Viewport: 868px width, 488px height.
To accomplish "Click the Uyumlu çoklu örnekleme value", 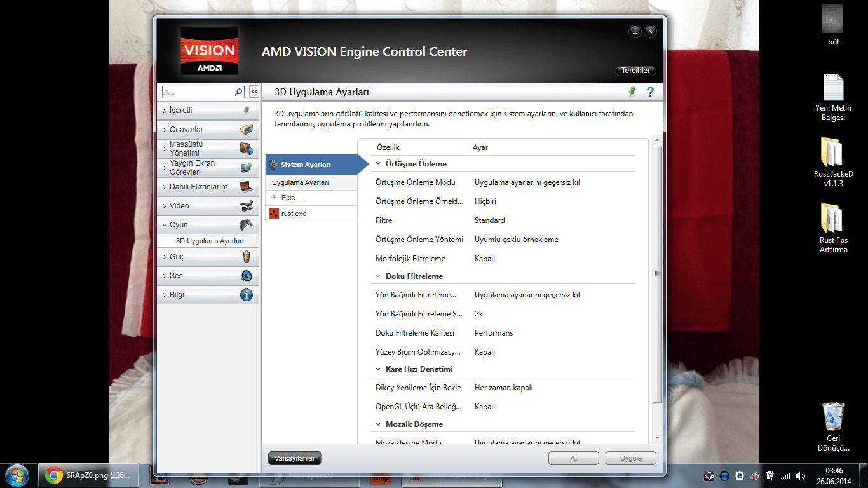I will point(517,240).
